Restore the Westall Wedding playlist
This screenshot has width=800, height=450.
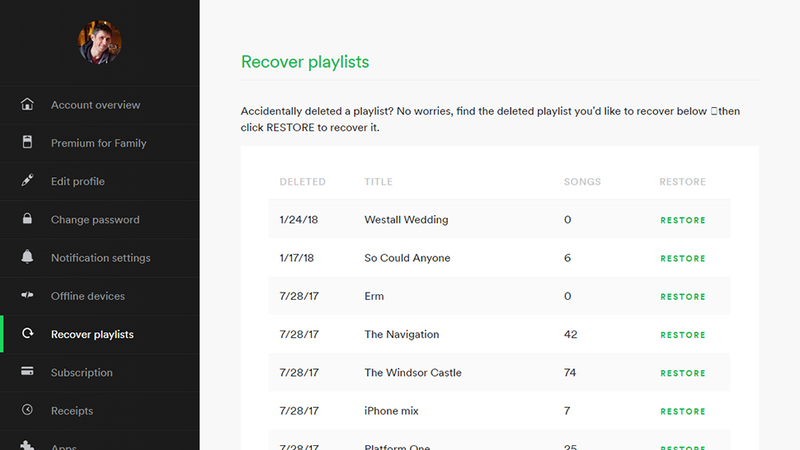pyautogui.click(x=683, y=220)
